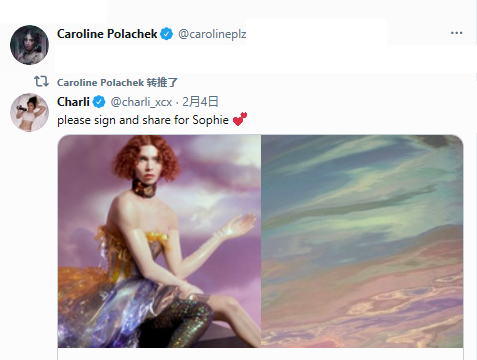The height and width of the screenshot is (360, 477).
Task: Open the Charli display name
Action: tap(73, 102)
